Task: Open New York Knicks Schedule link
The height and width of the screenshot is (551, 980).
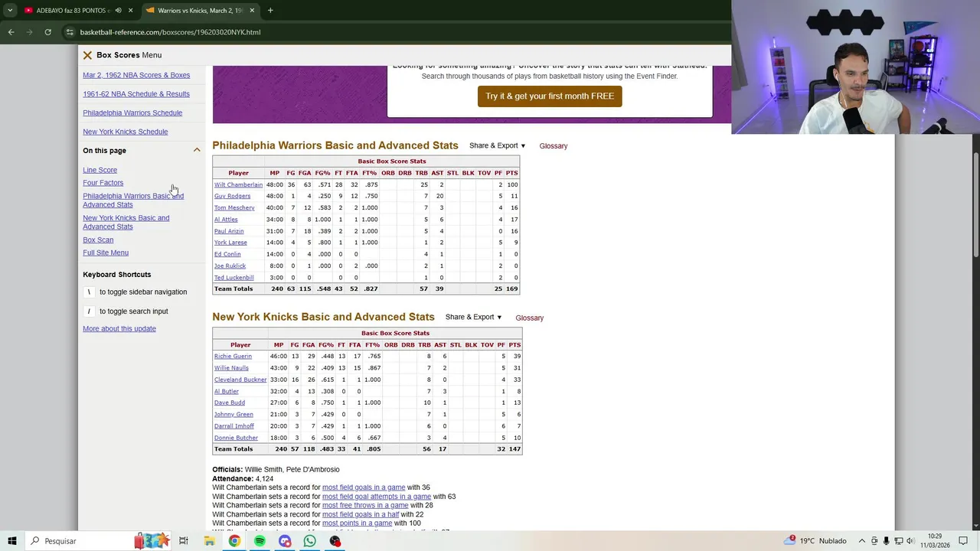Action: [x=125, y=132]
